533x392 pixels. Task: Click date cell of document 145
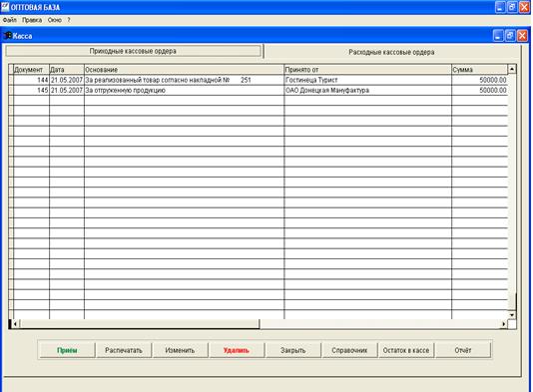pyautogui.click(x=67, y=91)
